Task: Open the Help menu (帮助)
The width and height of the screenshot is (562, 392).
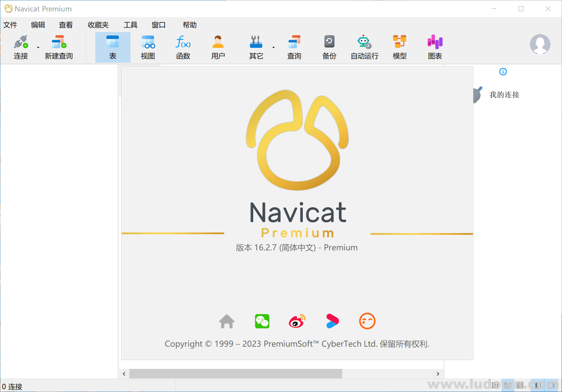Action: coord(190,25)
